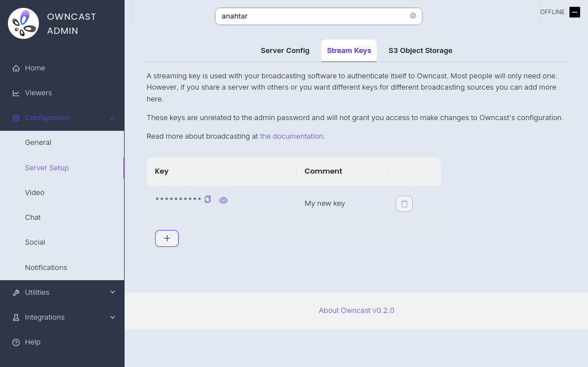This screenshot has height=367, width=588.
Task: Click the OFFLINE status label
Action: [552, 12]
